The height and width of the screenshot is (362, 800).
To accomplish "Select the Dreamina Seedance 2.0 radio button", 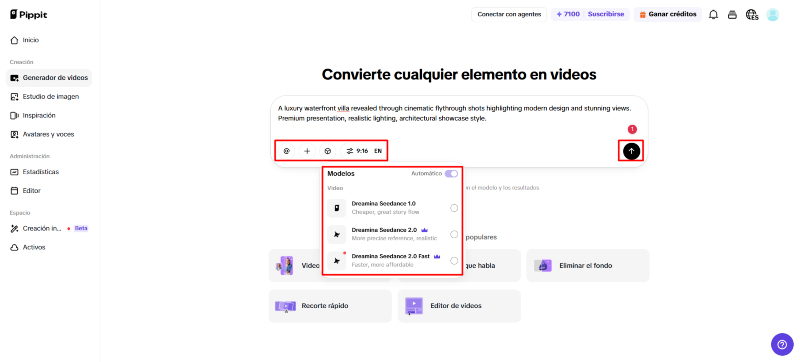I will pyautogui.click(x=454, y=234).
